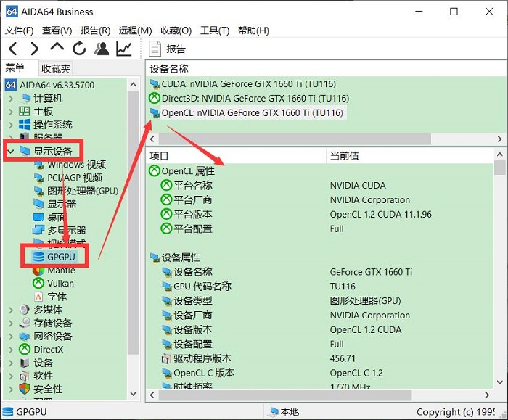This screenshot has height=420, width=508.
Task: Select the 计算机 computer icon
Action: [25, 98]
